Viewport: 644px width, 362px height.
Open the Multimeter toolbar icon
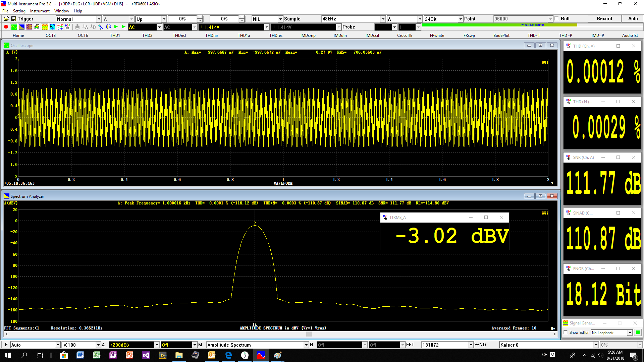tap(29, 27)
